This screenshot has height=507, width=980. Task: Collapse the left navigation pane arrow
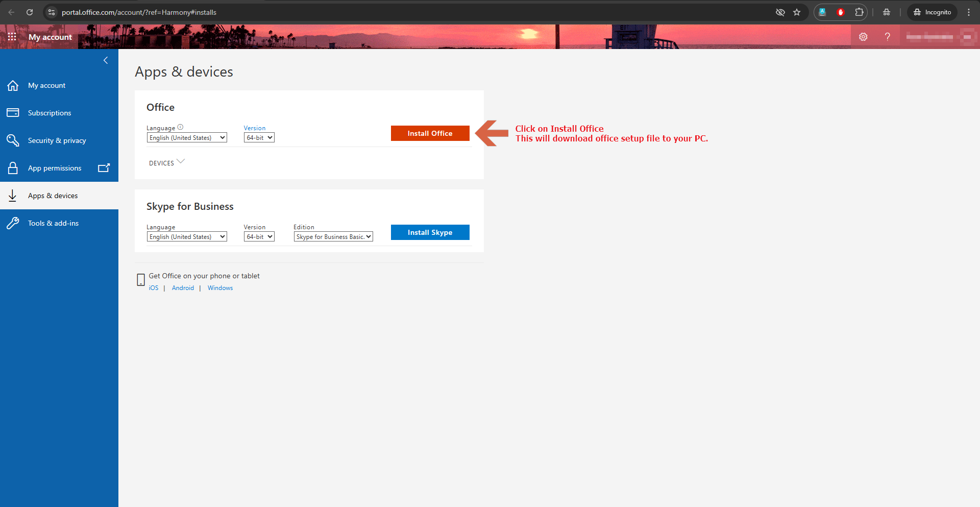106,60
